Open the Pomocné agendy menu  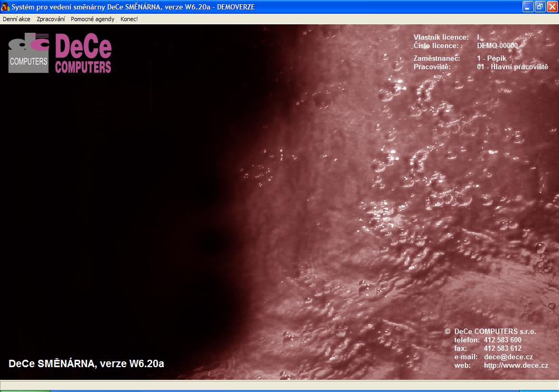point(92,19)
